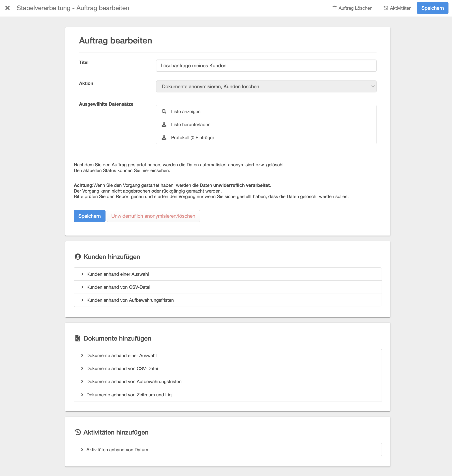Open Aktivitäten via the history icon
This screenshot has width=452, height=476.
[x=386, y=8]
